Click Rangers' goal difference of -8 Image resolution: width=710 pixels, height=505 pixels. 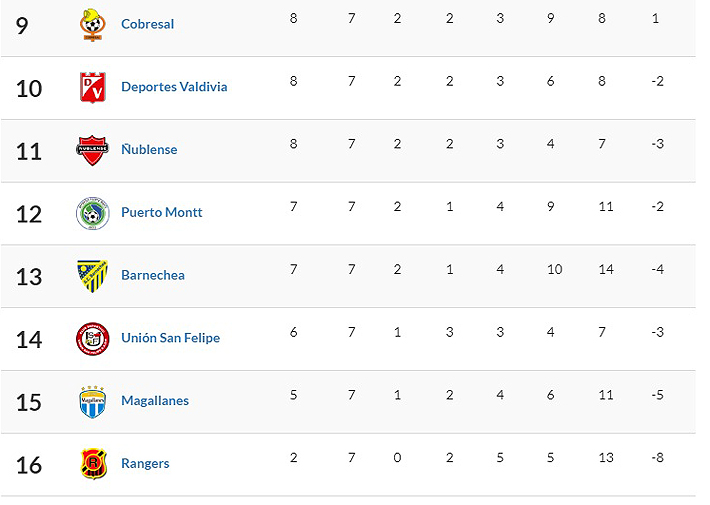(656, 458)
